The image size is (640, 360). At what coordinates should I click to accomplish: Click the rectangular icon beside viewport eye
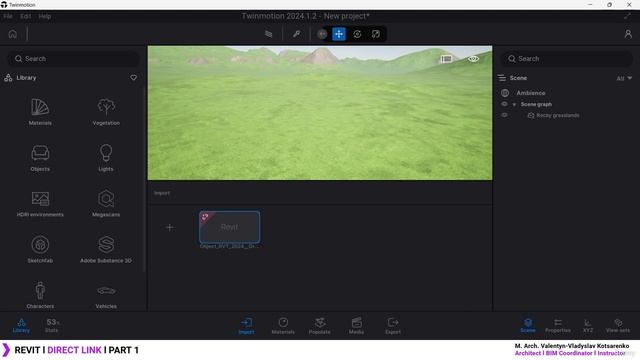click(446, 59)
